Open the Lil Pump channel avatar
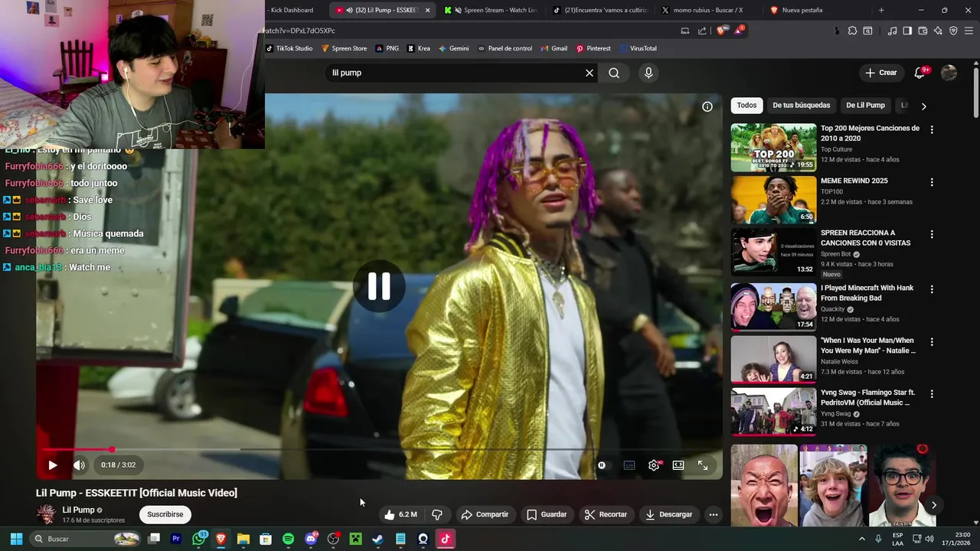Screen dimensions: 980x551 [x=47, y=514]
